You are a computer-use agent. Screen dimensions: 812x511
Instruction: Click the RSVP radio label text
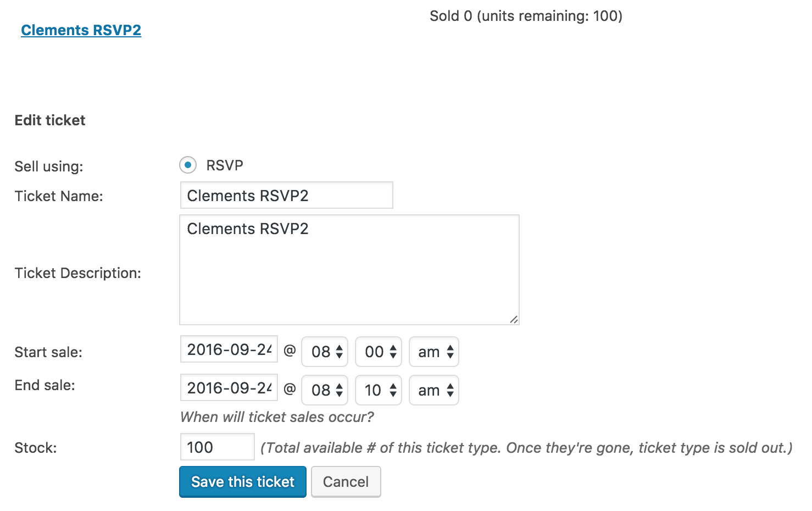225,165
